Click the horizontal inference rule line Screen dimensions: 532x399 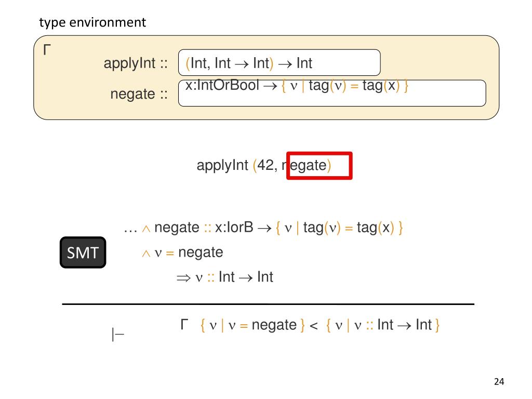268,304
